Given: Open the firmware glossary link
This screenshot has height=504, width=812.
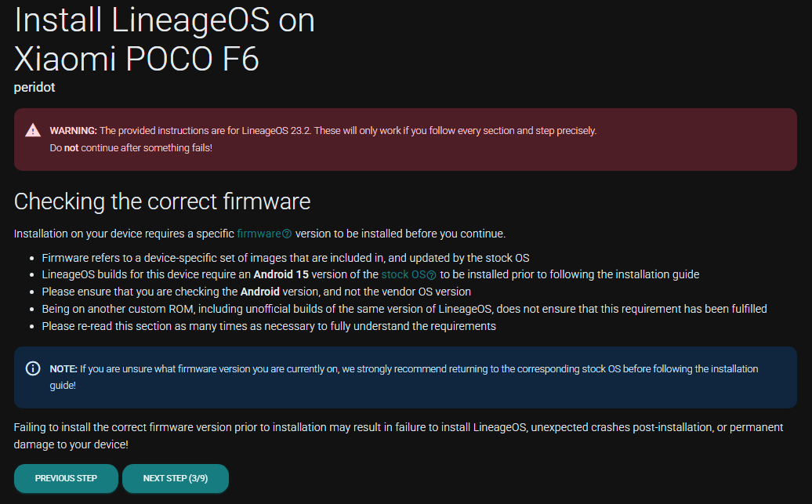Looking at the screenshot, I should tap(259, 234).
